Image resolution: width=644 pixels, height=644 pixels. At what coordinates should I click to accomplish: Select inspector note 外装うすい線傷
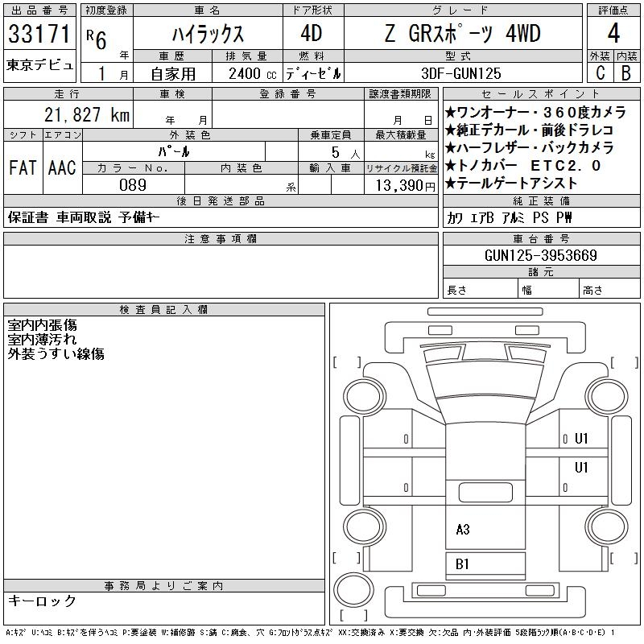56,354
